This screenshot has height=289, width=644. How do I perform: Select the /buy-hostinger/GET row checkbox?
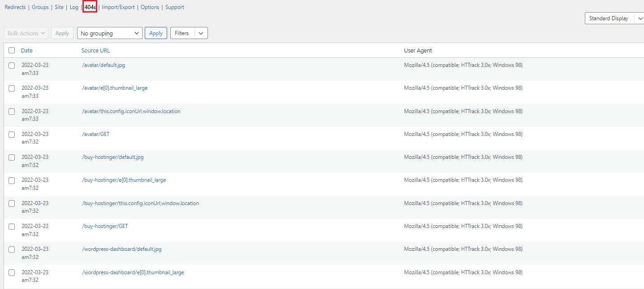[12, 227]
